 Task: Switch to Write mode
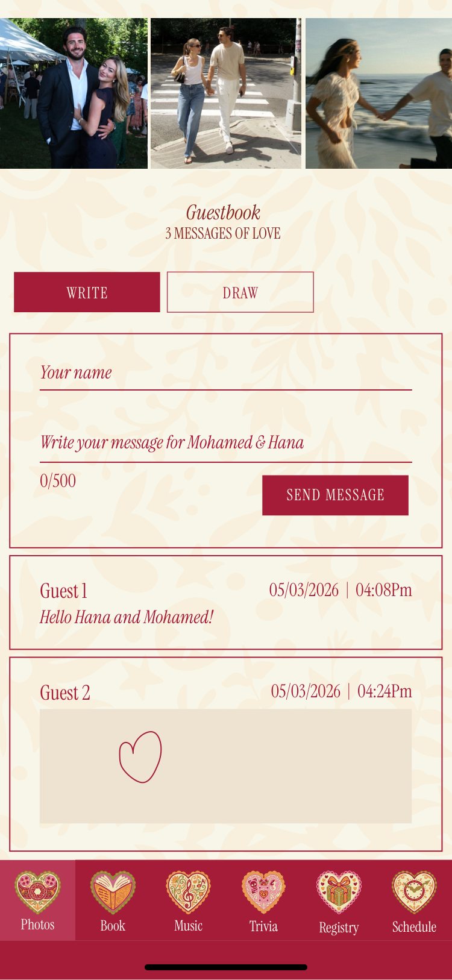point(87,292)
